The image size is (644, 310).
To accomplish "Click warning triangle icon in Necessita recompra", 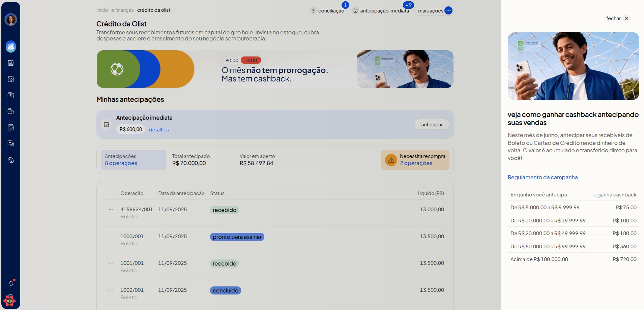I will (x=391, y=160).
